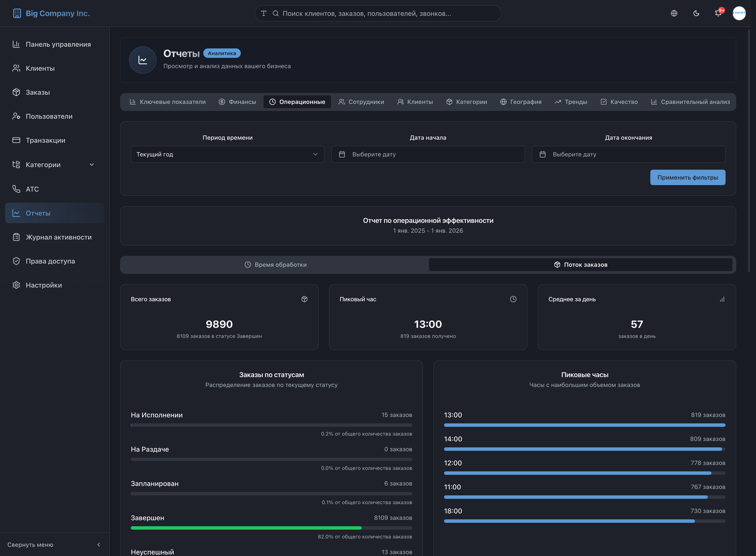Switch to the Сравнительный анализ tab
The width and height of the screenshot is (756, 556).
click(690, 102)
